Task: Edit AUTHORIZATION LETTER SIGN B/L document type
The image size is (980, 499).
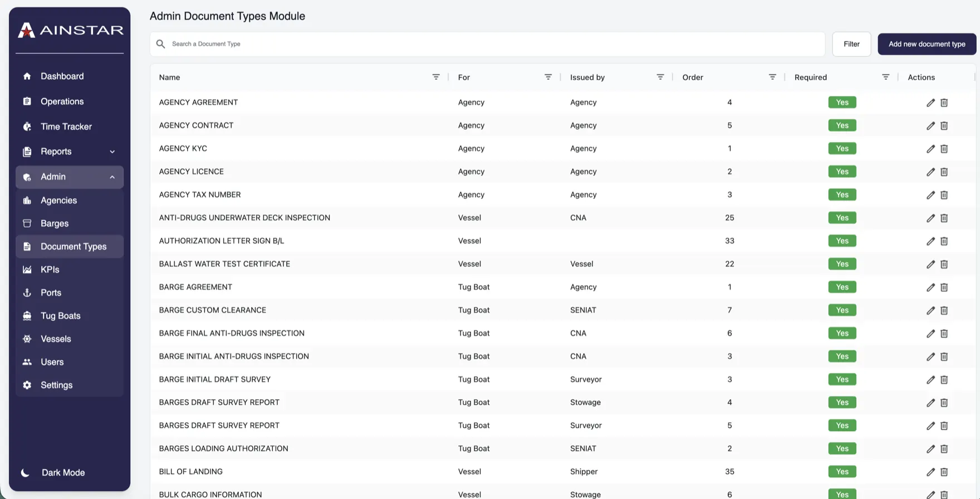Action: point(930,241)
